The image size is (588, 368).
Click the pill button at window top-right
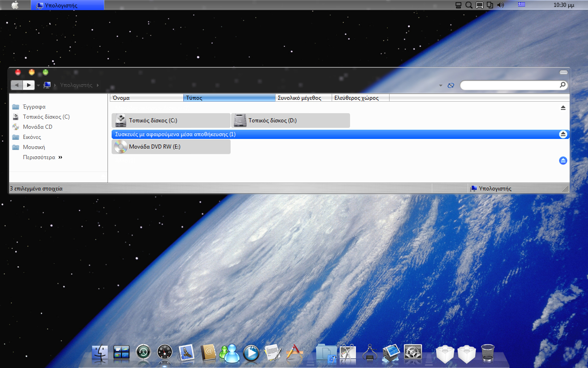click(x=564, y=73)
